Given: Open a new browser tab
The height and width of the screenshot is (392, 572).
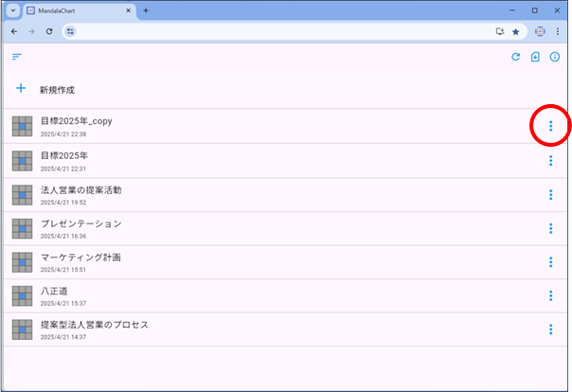Looking at the screenshot, I should coord(146,10).
